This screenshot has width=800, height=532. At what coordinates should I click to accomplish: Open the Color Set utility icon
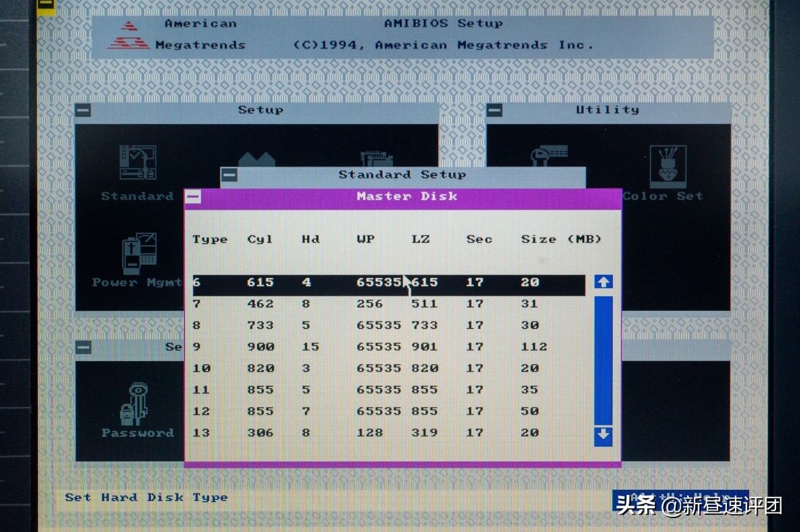pos(668,166)
